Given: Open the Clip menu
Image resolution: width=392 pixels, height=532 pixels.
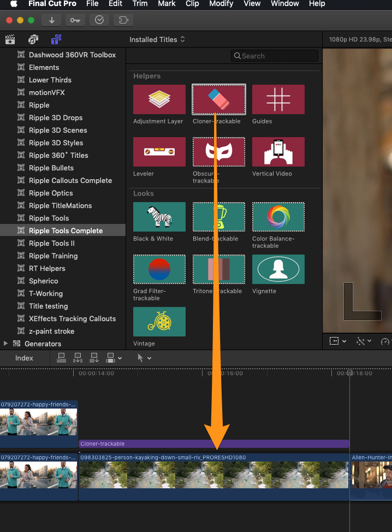Looking at the screenshot, I should (x=192, y=4).
